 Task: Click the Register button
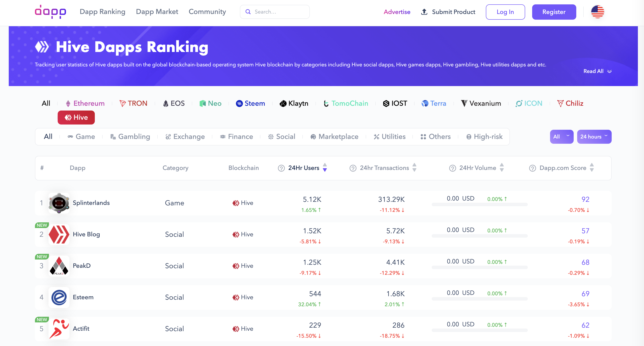click(x=554, y=12)
